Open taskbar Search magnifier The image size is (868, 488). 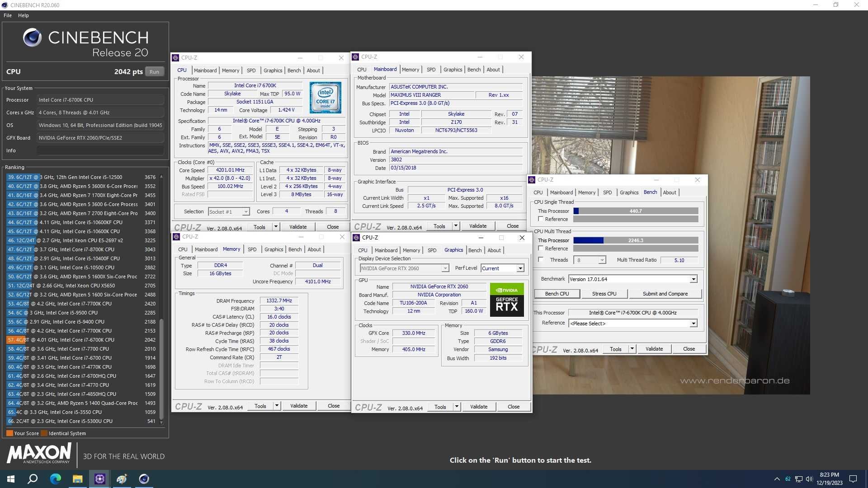[33, 479]
